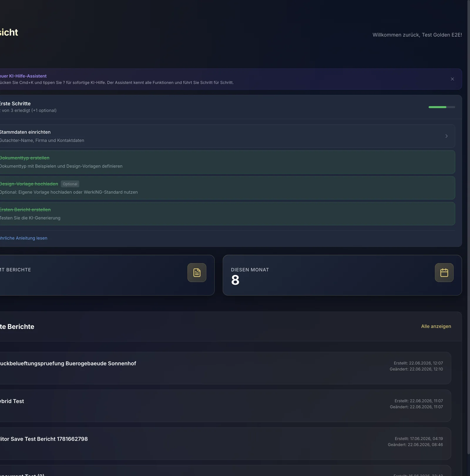Click Alle anzeigen link
This screenshot has width=470, height=476.
point(436,326)
